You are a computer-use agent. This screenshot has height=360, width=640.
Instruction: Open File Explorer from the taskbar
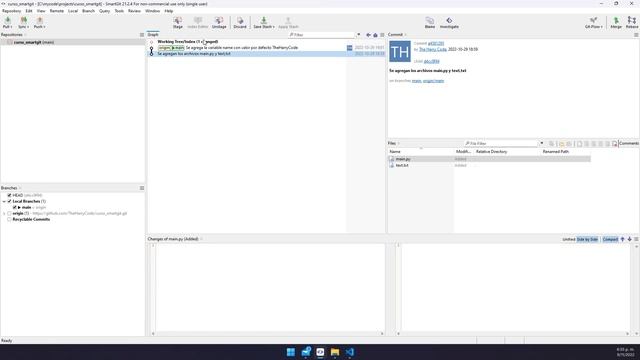pyautogui.click(x=335, y=352)
